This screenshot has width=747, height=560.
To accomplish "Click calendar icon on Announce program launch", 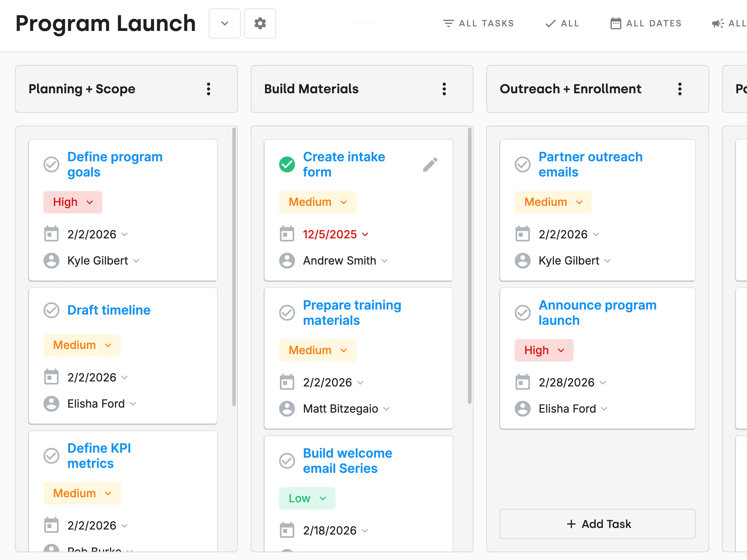I will coord(522,382).
